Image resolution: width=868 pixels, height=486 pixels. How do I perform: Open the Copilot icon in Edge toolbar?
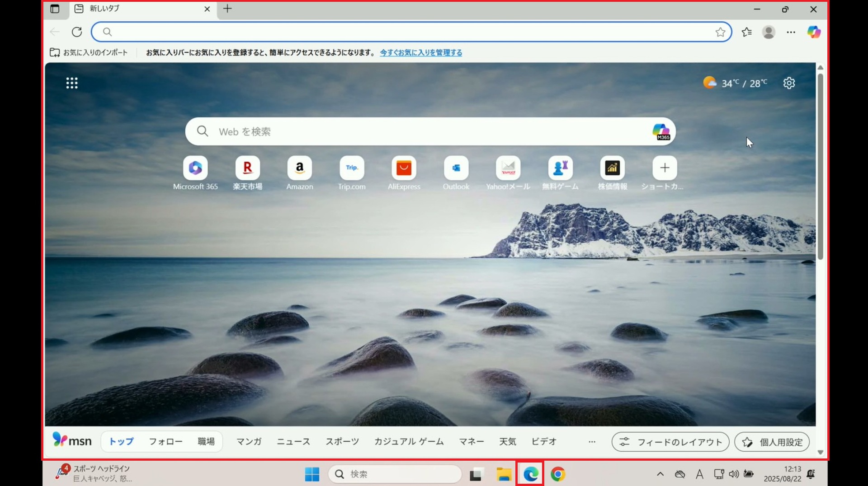click(x=814, y=32)
